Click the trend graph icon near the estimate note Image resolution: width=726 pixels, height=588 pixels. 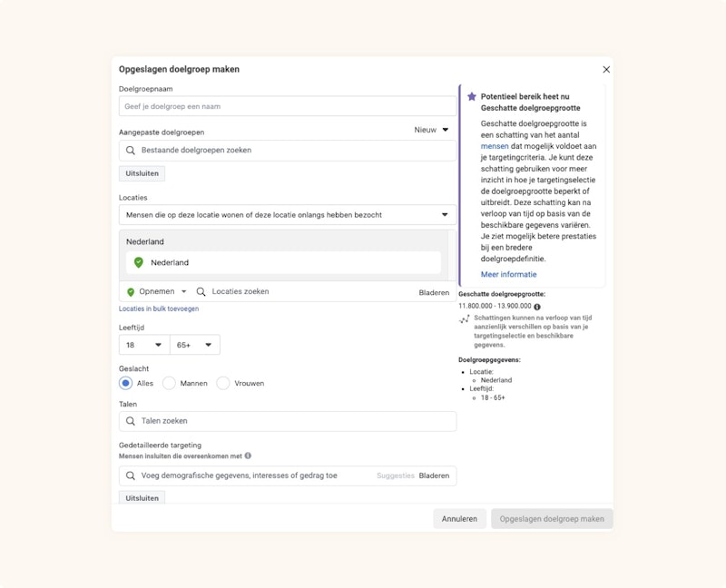click(465, 319)
